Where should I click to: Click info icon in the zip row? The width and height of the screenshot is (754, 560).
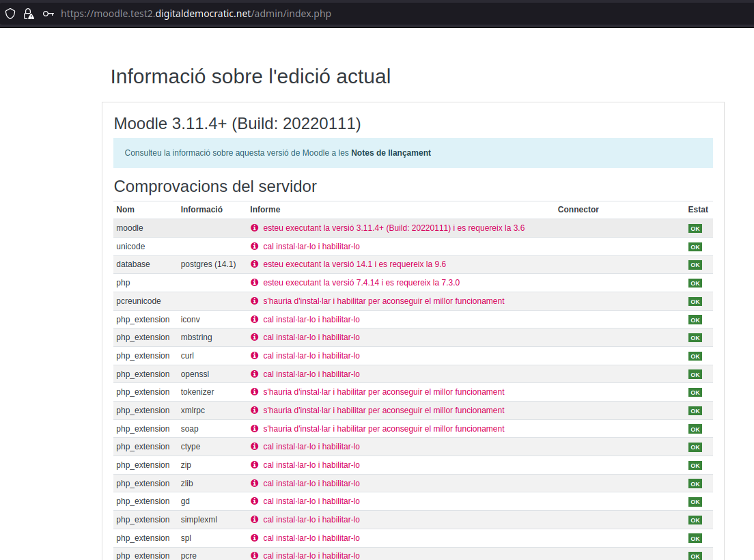pyautogui.click(x=254, y=465)
